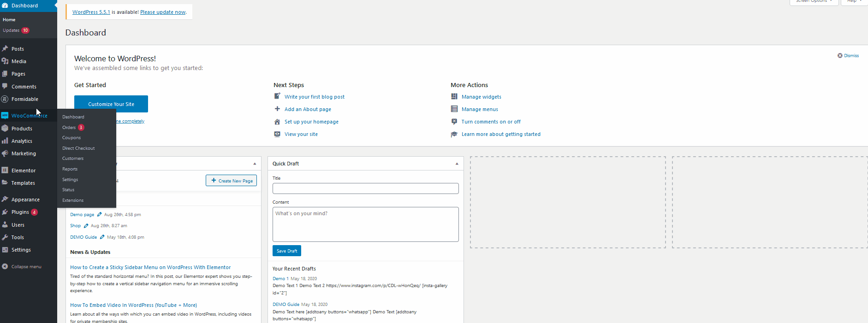Select Direct Checkout submenu item
Screen dimensions: 868x323
tap(78, 148)
